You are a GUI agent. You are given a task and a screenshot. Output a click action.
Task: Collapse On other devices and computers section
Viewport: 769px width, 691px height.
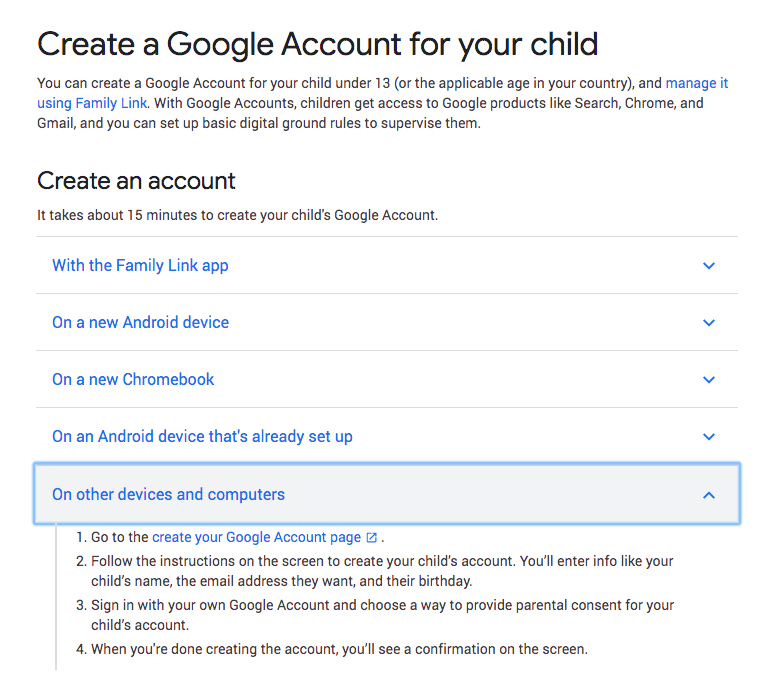168,495
